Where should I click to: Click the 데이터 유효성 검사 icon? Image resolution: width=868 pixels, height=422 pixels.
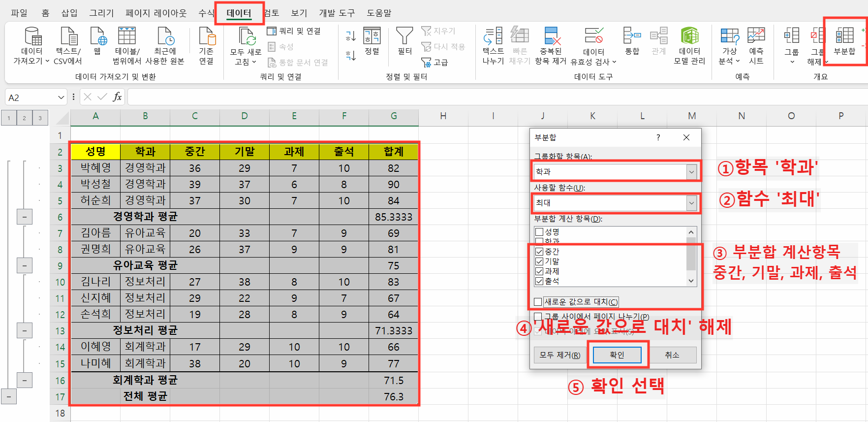(593, 36)
